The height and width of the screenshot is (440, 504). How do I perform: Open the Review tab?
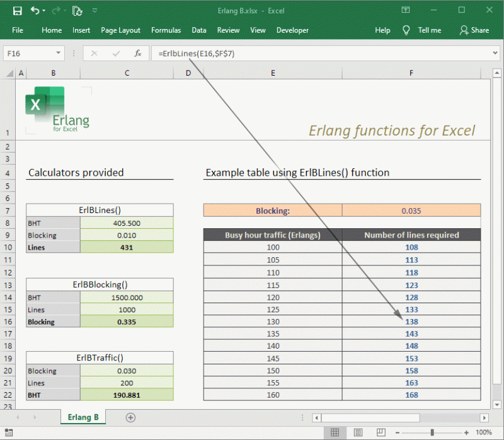(x=228, y=30)
